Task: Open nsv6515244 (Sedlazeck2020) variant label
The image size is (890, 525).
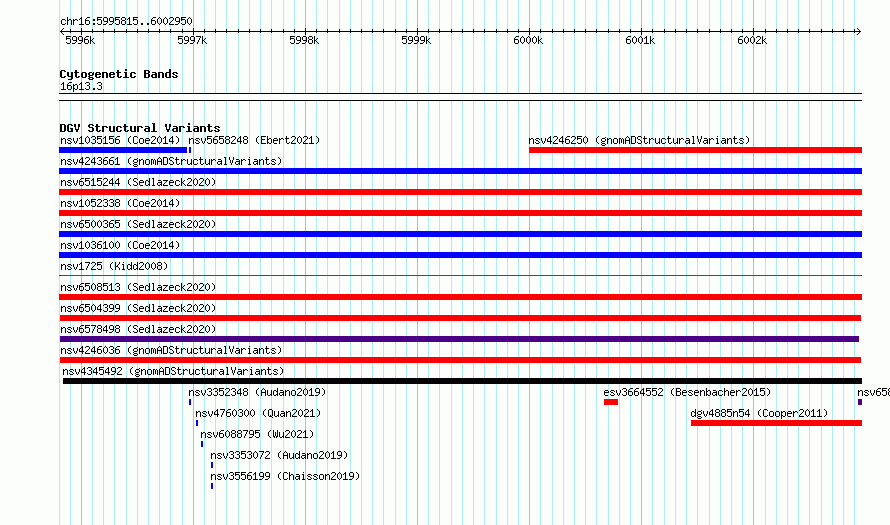Action: [138, 182]
